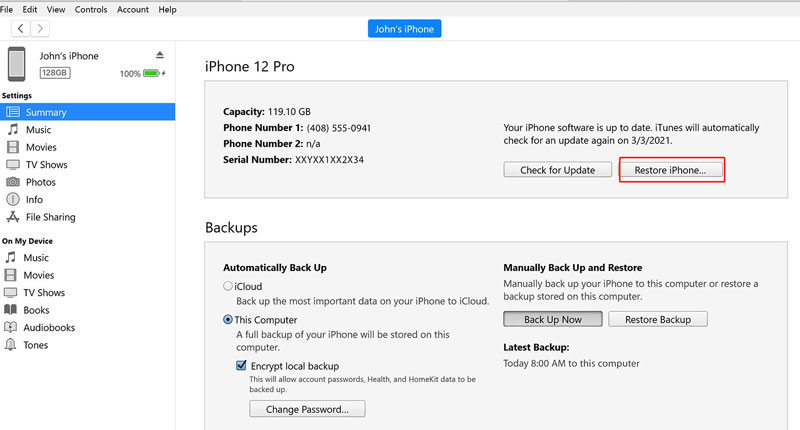800x430 pixels.
Task: Click the 128GB capacity badge
Action: pos(55,73)
